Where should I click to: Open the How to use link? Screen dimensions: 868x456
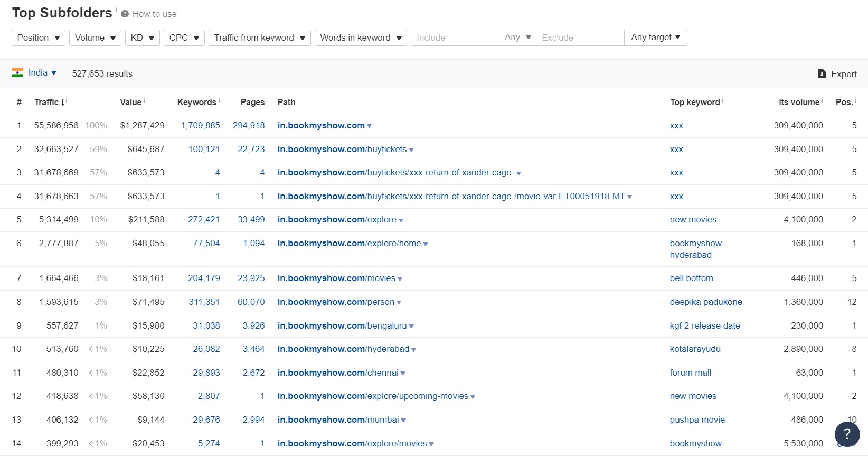click(154, 14)
